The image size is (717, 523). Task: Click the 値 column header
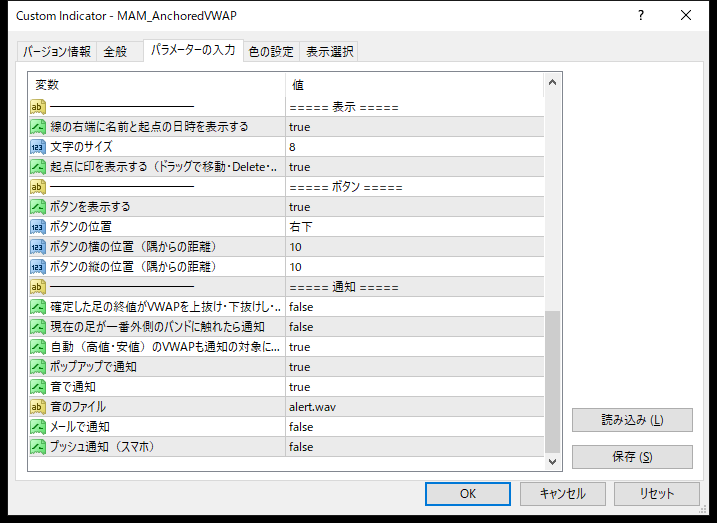point(415,85)
